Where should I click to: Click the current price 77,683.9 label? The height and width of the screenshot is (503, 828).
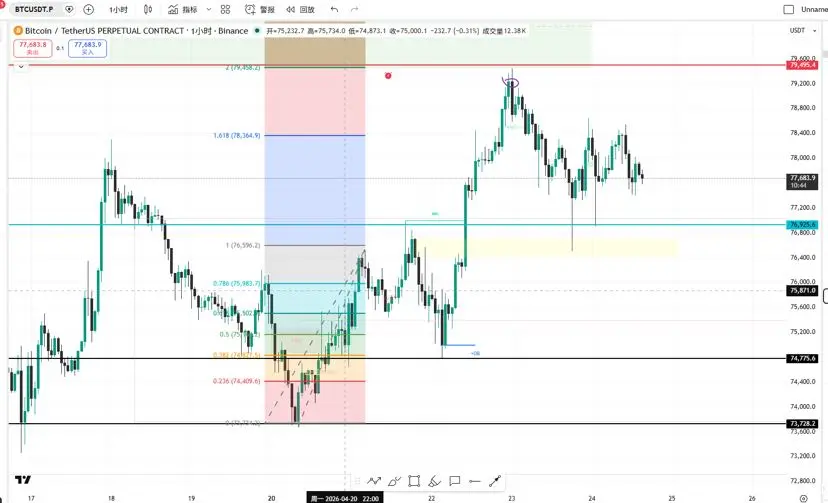click(802, 182)
